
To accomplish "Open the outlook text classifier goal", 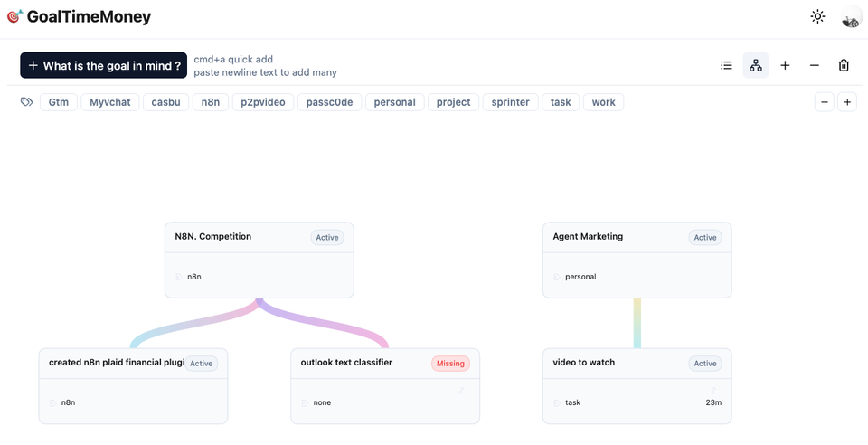I will (x=346, y=363).
